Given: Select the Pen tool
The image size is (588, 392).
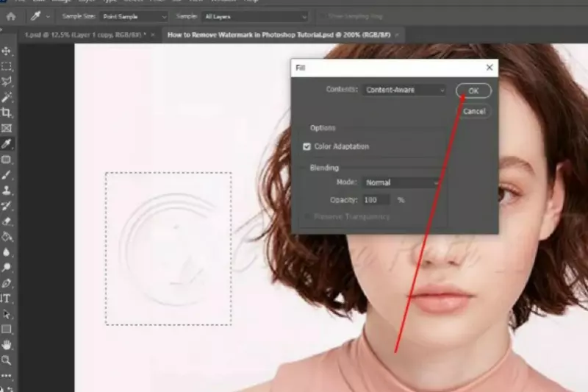Looking at the screenshot, I should click(7, 283).
